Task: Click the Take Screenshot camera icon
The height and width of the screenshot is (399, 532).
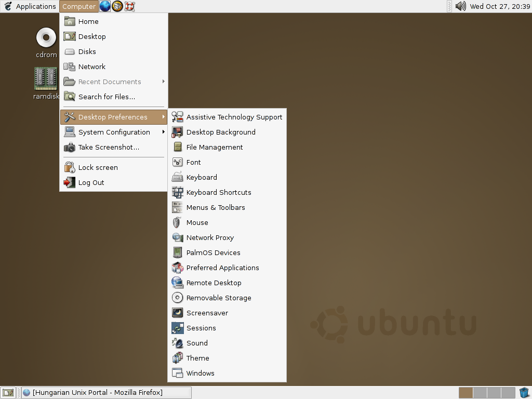Action: click(70, 147)
